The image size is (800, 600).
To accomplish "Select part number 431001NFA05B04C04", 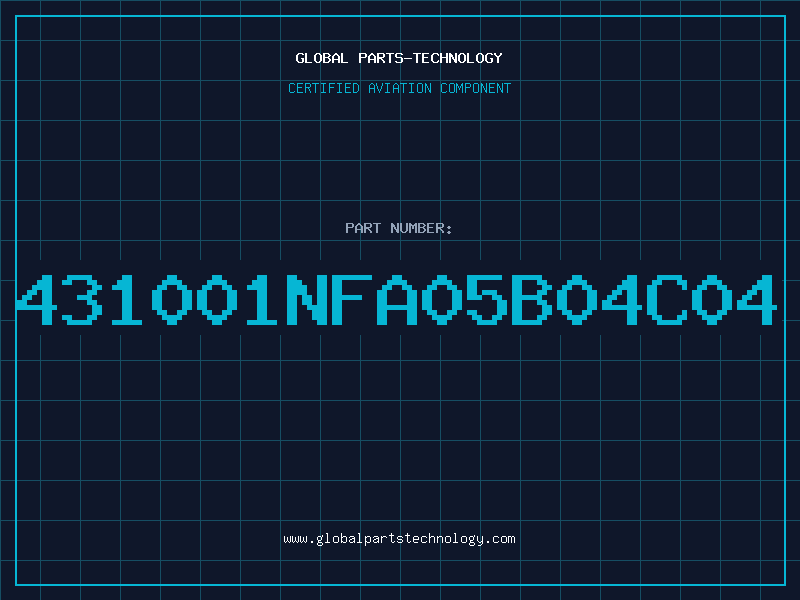I will pyautogui.click(x=396, y=300).
